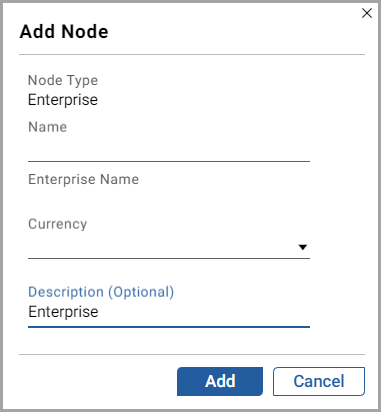
Task: Click the Description (Optional) label
Action: [x=101, y=292]
